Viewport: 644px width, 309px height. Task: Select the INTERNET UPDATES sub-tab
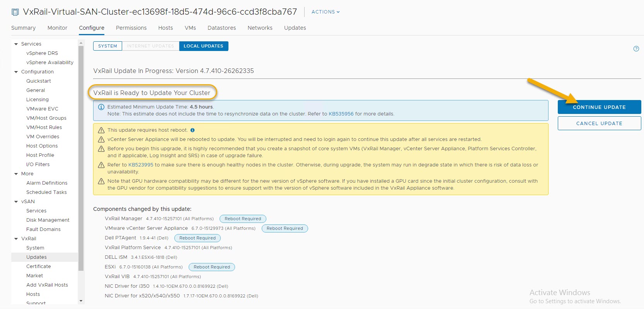(x=150, y=46)
